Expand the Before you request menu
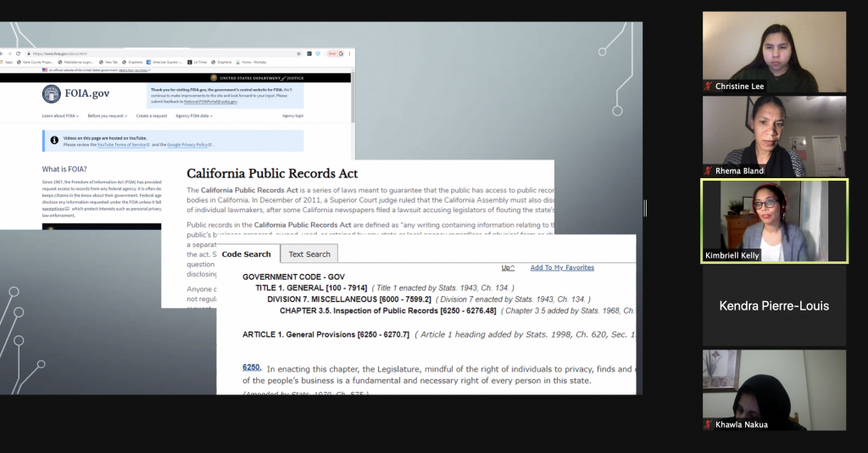868x453 pixels. pyautogui.click(x=108, y=115)
